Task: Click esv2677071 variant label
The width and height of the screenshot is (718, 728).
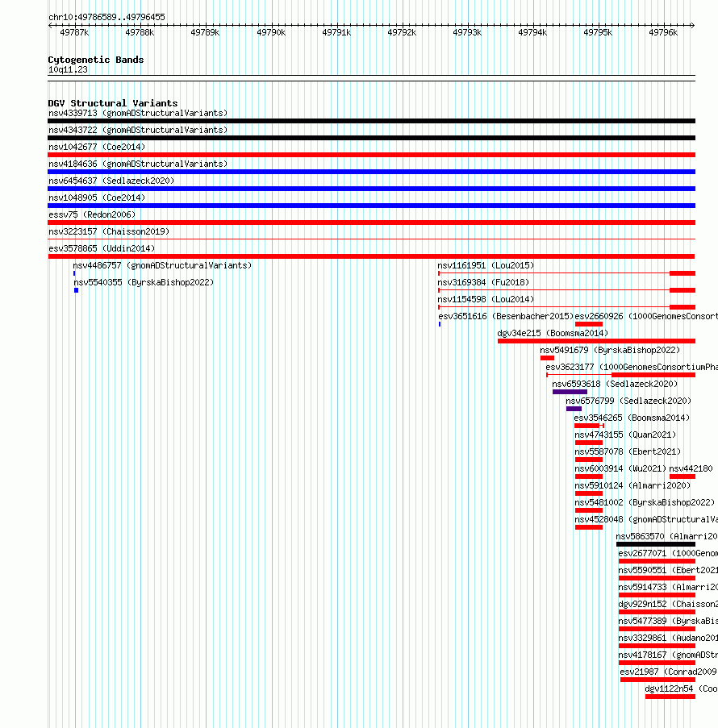Action: [668, 554]
